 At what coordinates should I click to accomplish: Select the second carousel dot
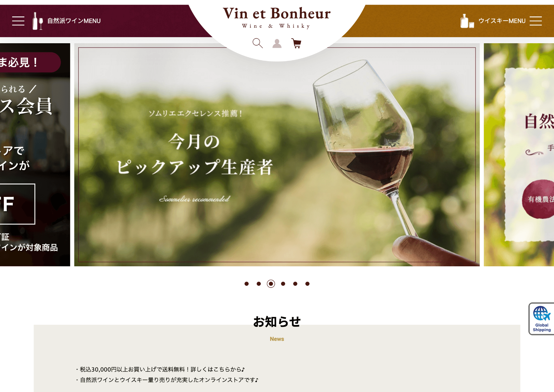click(x=259, y=284)
